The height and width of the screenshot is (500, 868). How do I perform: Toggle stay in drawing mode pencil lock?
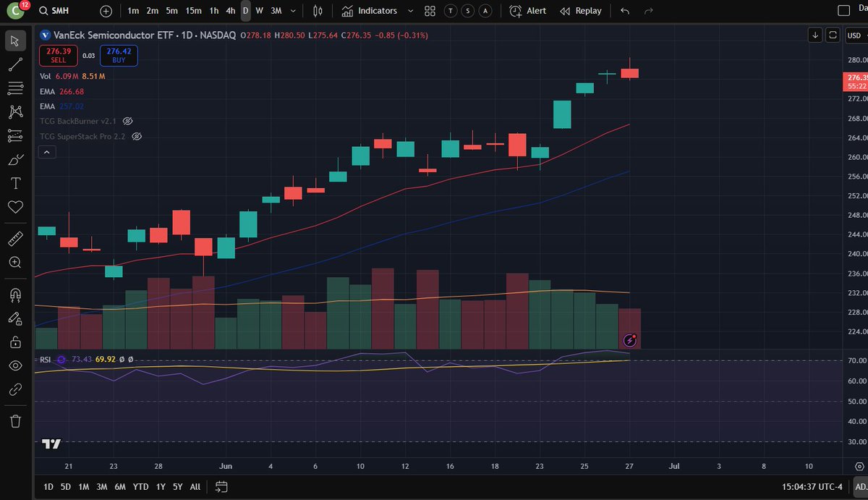click(15, 318)
